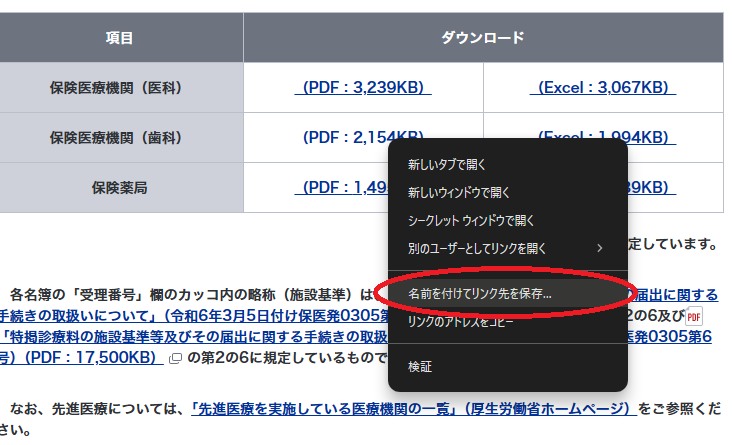Viewport: 732px width, 445px height.
Task: Open the 医科 PDF 3,239KB download link
Action: pos(362,88)
